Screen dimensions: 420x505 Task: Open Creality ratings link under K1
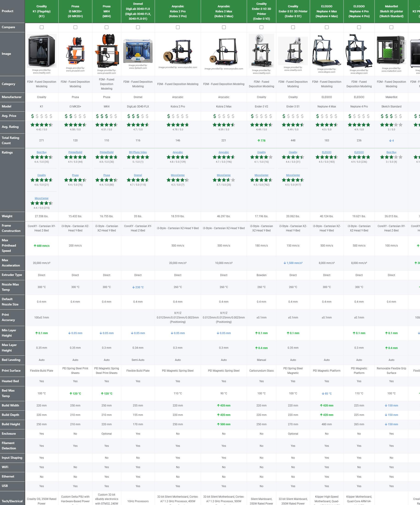(42, 175)
